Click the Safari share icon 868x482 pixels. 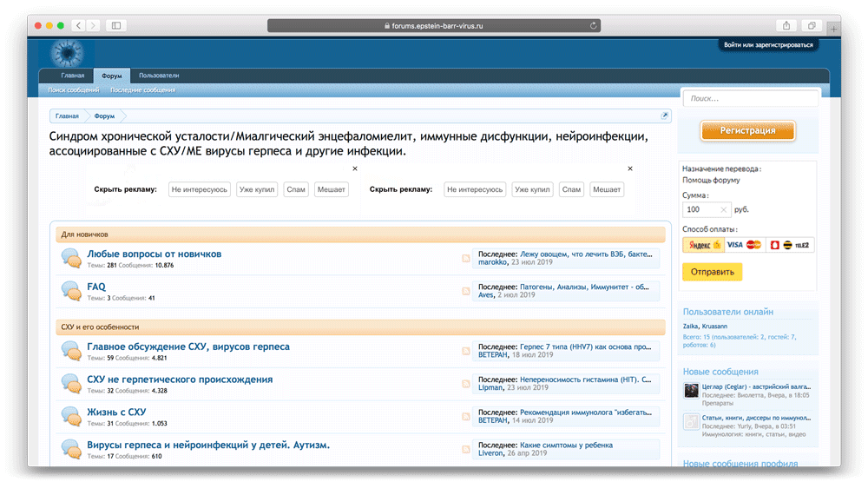[788, 26]
